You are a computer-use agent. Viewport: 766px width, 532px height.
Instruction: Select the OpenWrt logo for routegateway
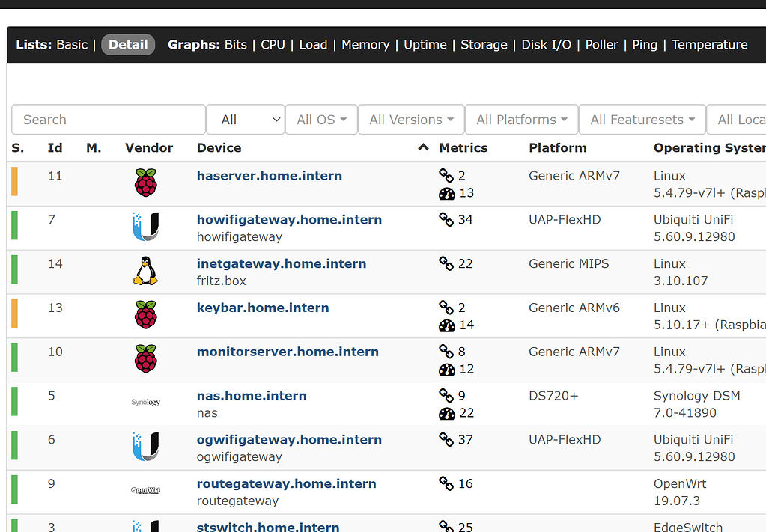click(x=145, y=490)
